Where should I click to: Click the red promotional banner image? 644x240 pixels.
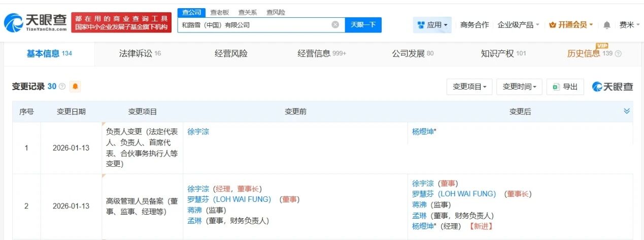(x=121, y=22)
